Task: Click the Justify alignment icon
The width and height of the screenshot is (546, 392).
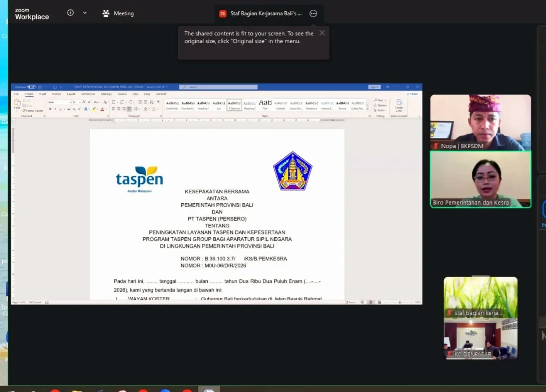Action: click(x=129, y=109)
